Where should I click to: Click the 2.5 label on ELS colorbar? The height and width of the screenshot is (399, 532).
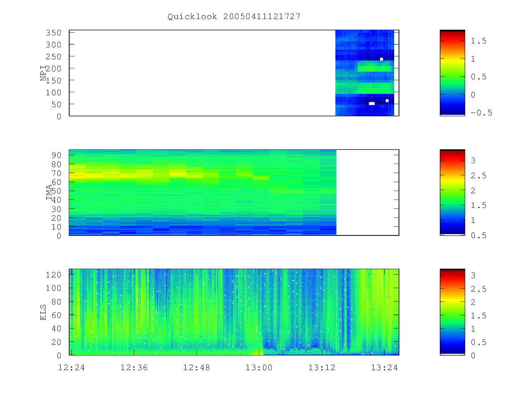click(x=479, y=289)
